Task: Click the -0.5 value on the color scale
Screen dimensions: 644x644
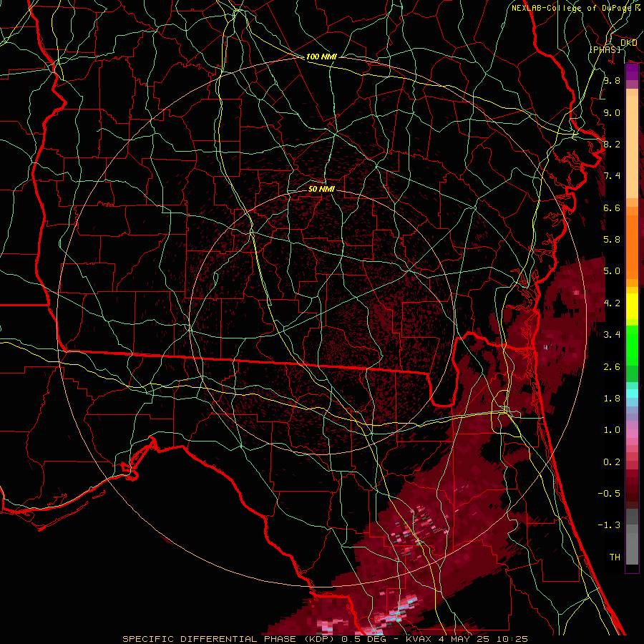Action: point(609,494)
